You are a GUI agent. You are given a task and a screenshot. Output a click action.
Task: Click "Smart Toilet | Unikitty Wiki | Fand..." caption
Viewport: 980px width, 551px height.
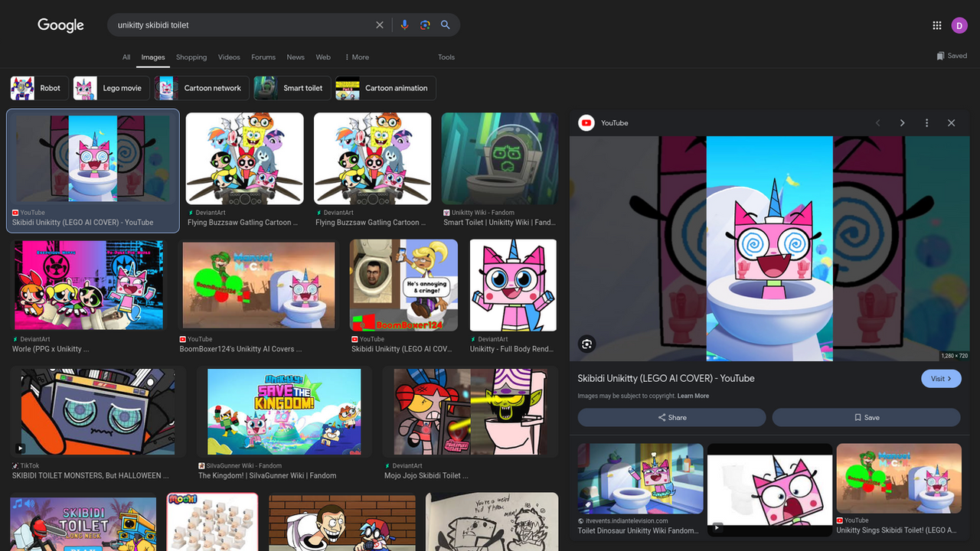tap(498, 223)
